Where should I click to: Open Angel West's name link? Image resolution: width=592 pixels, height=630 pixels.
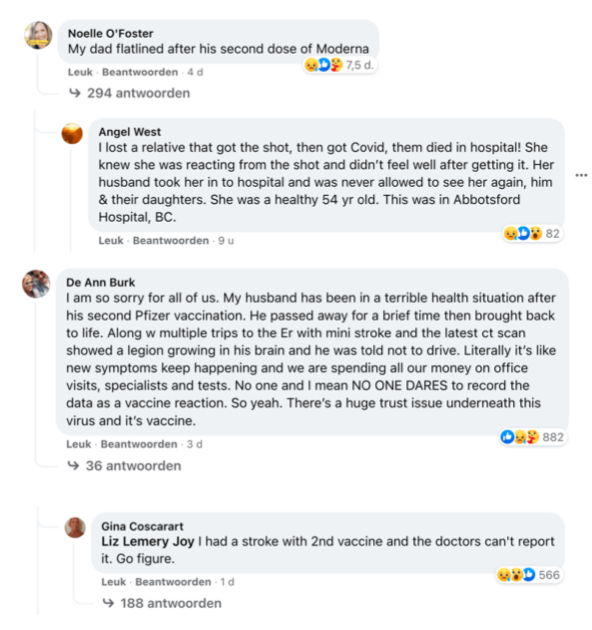pos(129,132)
